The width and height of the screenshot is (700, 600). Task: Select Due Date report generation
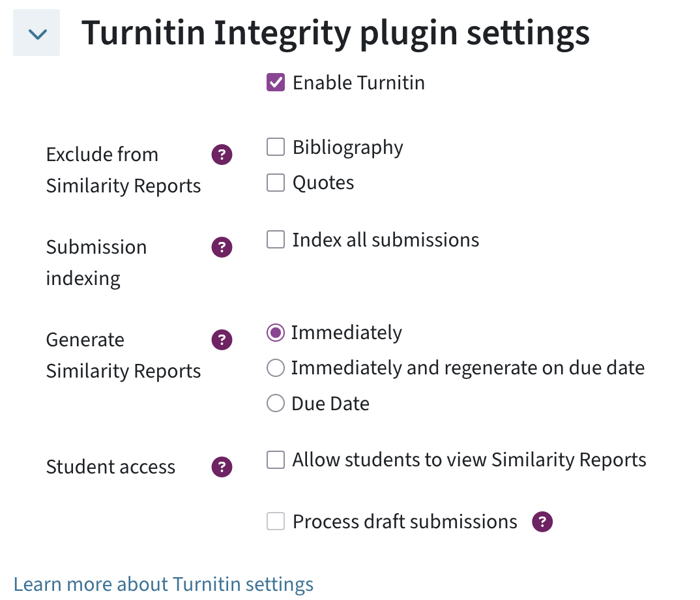275,404
